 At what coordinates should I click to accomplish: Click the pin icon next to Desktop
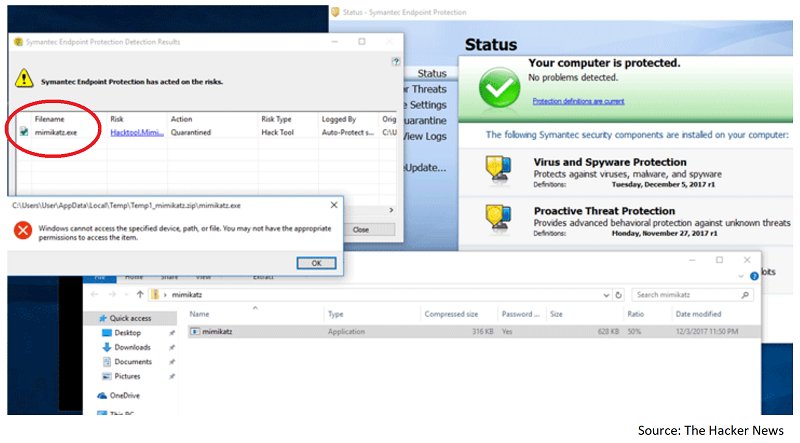[x=172, y=333]
